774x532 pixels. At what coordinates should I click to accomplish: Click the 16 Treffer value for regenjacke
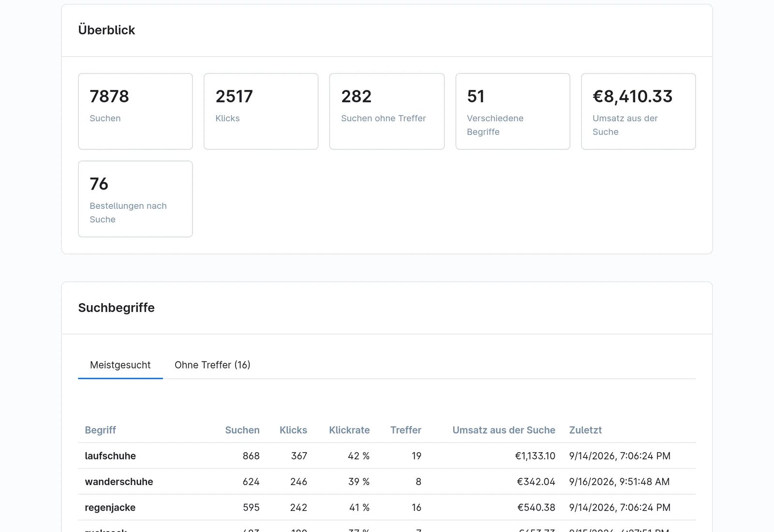pyautogui.click(x=417, y=508)
